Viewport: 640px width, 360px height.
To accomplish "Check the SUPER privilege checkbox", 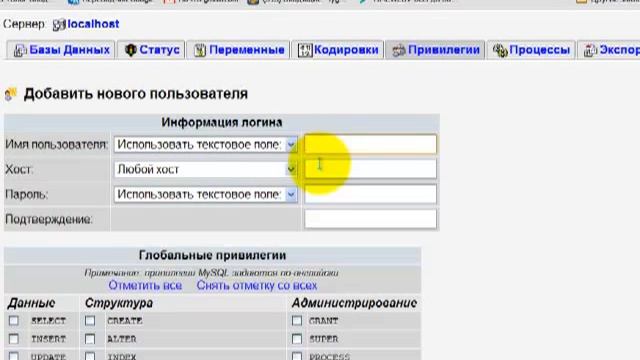I will pos(297,338).
